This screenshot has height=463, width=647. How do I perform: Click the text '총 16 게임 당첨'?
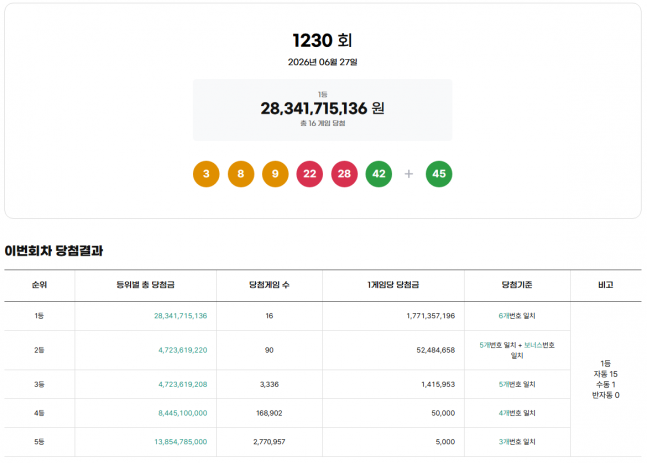pyautogui.click(x=322, y=123)
